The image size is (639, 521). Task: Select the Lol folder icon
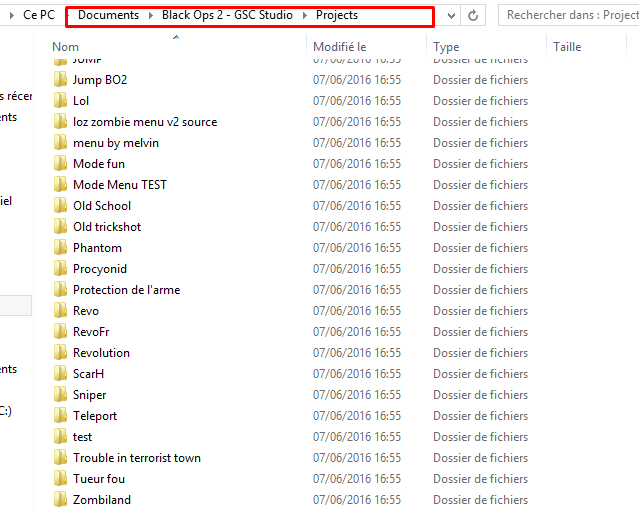point(60,100)
